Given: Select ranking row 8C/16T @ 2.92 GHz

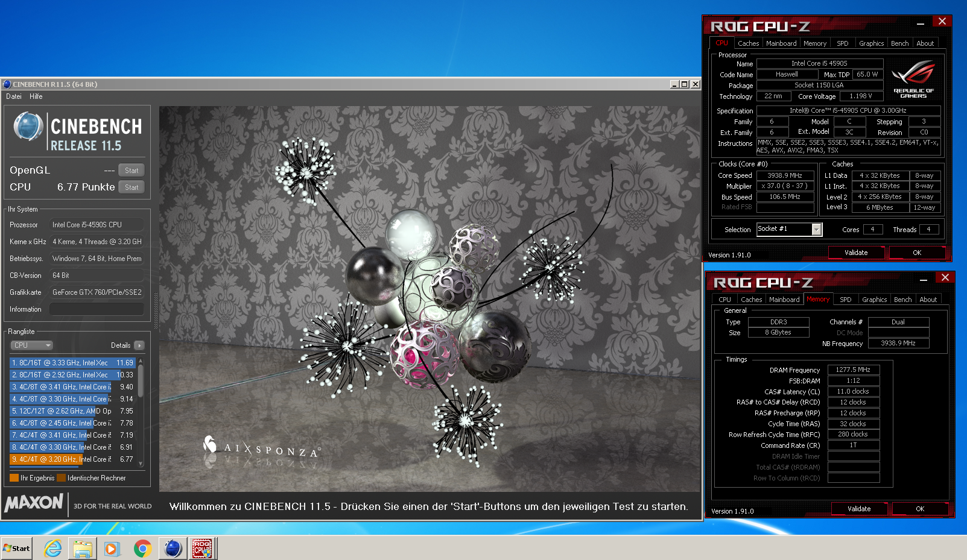Looking at the screenshot, I should point(72,375).
